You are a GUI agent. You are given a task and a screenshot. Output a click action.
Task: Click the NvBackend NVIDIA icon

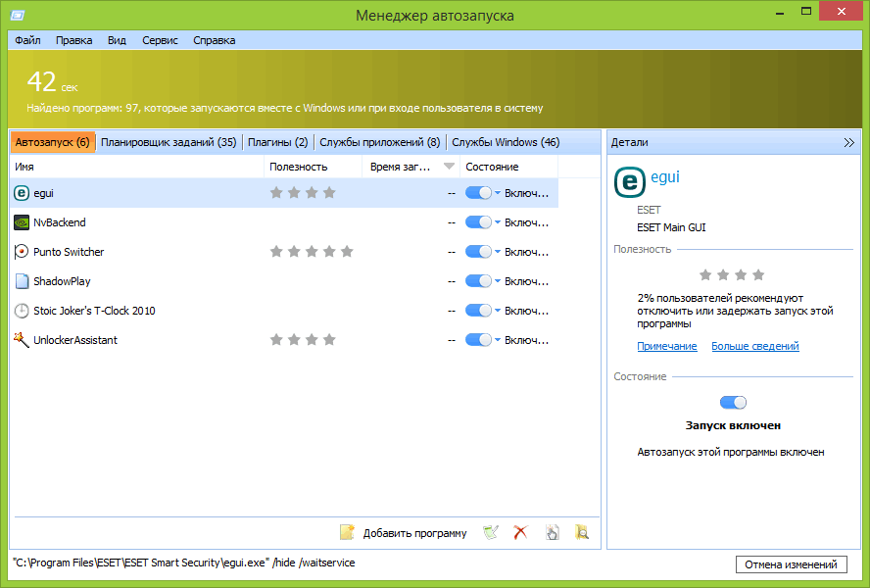click(x=23, y=222)
